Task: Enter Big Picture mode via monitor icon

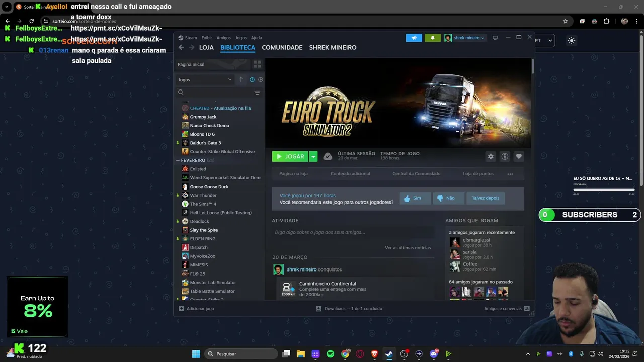Action: [x=495, y=38]
